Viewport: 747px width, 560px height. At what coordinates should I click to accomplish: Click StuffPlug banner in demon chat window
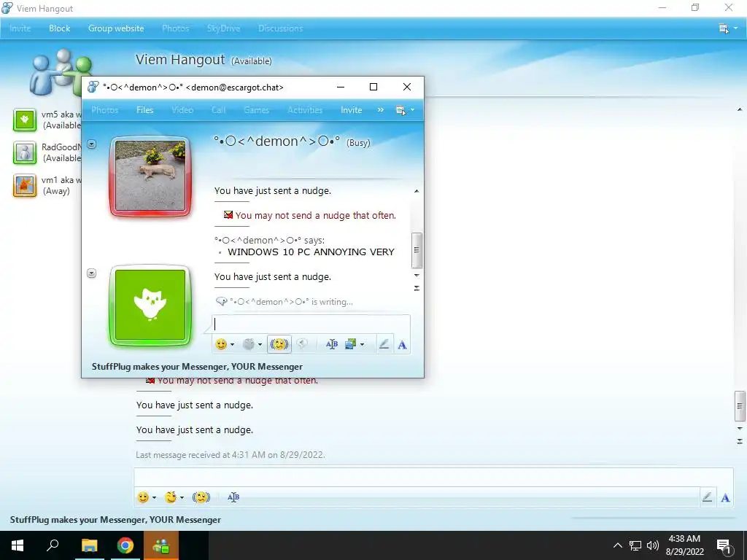[x=197, y=367]
